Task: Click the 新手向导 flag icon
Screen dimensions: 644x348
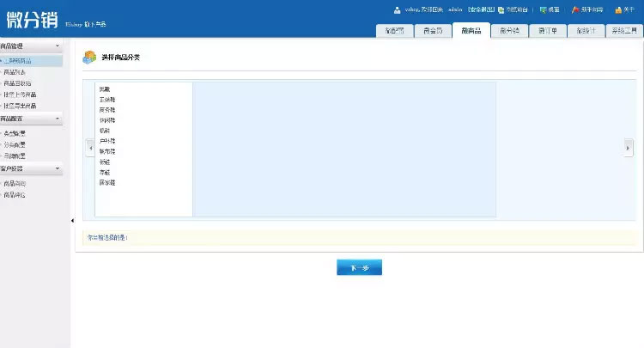Action: click(575, 9)
